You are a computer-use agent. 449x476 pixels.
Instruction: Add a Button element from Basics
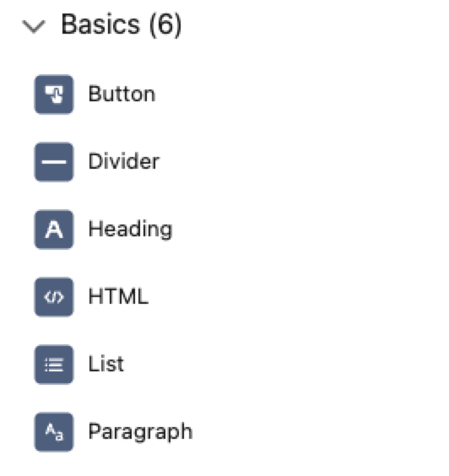point(95,95)
